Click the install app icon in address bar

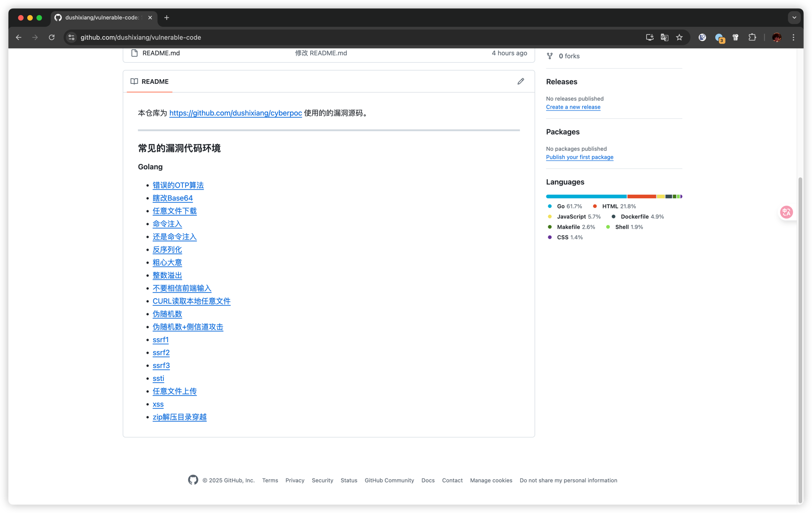(650, 37)
